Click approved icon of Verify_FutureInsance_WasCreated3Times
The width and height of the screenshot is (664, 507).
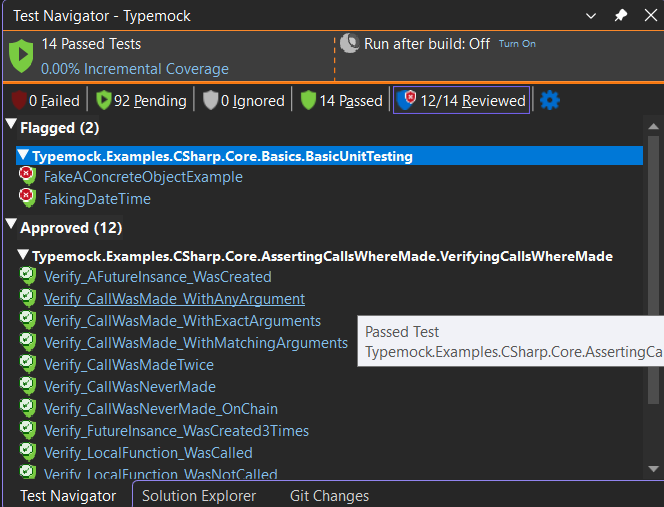coord(28,430)
